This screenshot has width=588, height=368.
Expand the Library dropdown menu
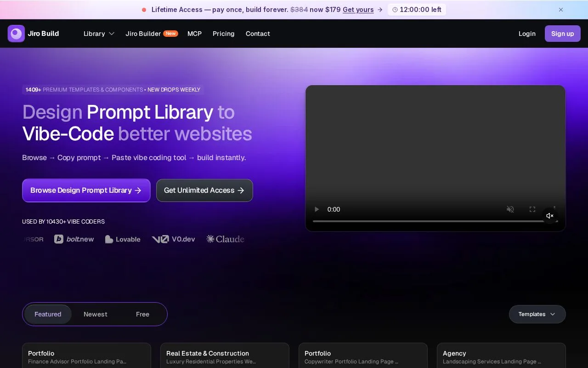pyautogui.click(x=99, y=34)
